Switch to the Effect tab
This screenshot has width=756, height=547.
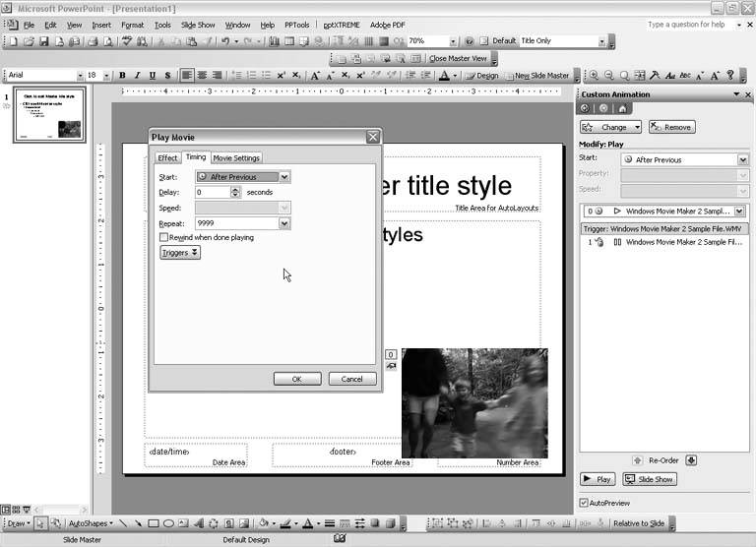tap(167, 157)
